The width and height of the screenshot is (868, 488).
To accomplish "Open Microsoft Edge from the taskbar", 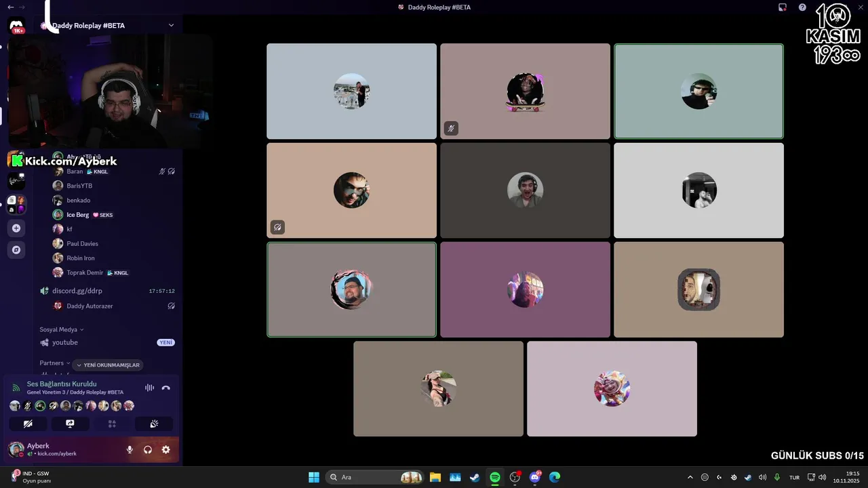I will pyautogui.click(x=554, y=477).
